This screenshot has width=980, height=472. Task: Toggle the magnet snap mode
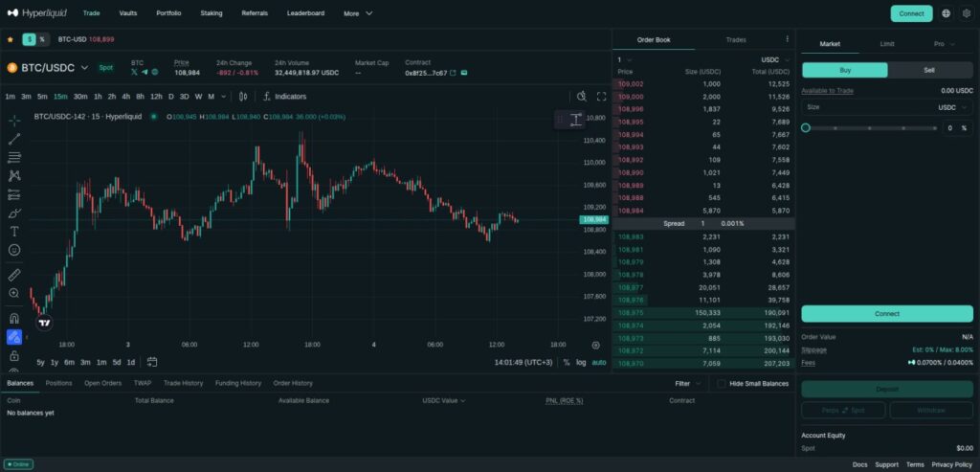pyautogui.click(x=14, y=318)
